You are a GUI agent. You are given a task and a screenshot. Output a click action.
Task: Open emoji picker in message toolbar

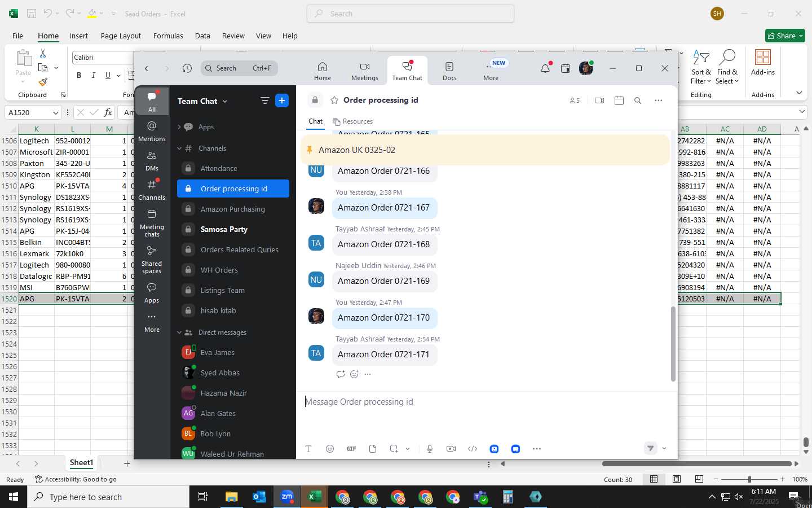click(x=330, y=449)
